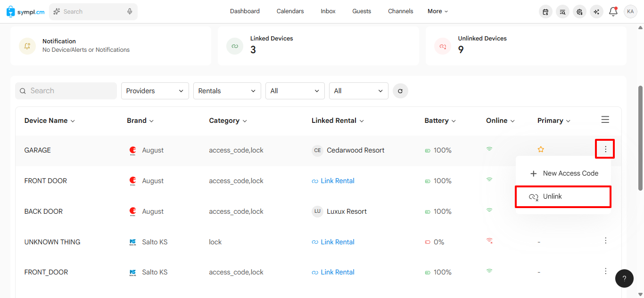Sort by Battery column header

(x=440, y=121)
